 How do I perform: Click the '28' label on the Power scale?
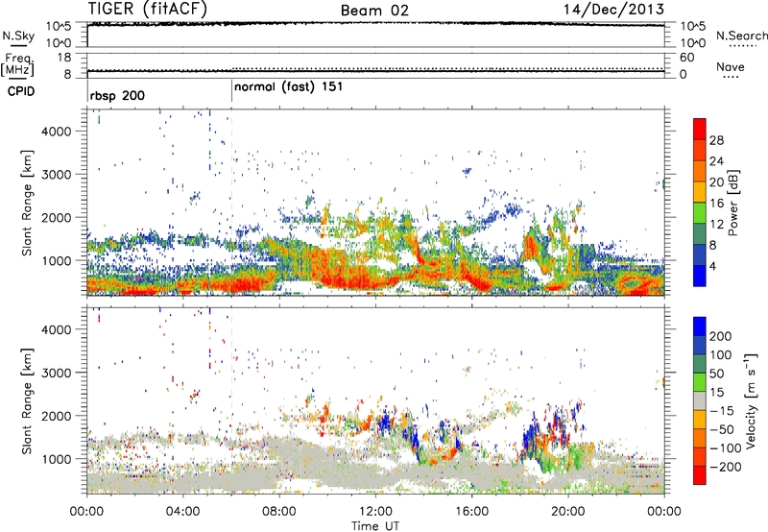coord(716,140)
